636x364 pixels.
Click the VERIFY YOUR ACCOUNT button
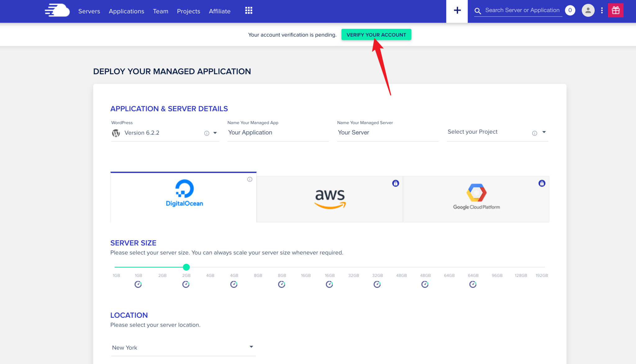click(x=376, y=34)
